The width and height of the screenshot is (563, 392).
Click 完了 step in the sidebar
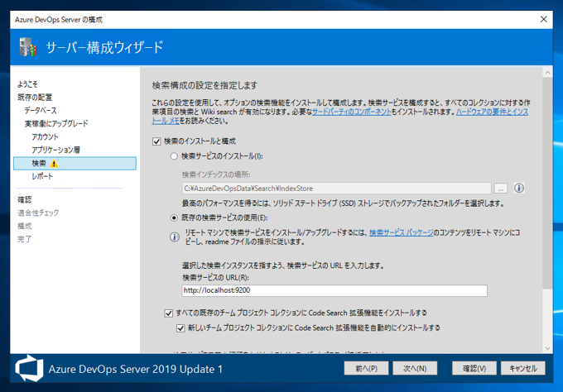[x=25, y=239]
